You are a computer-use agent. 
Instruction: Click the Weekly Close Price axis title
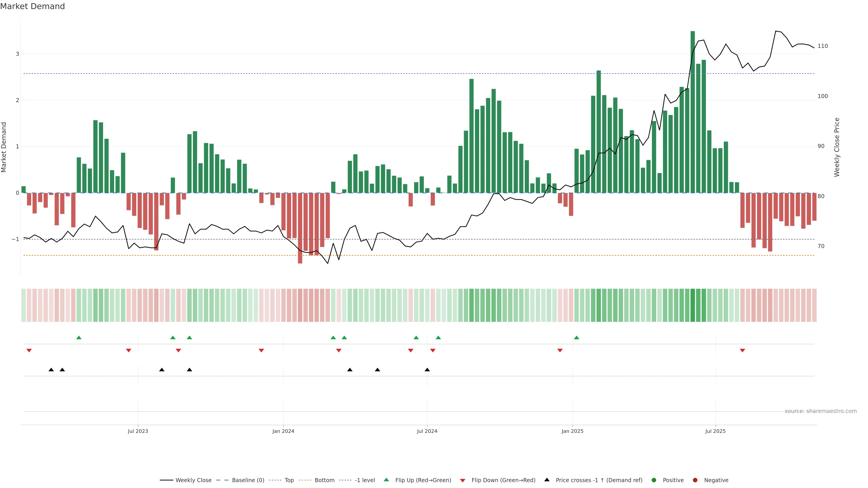click(837, 147)
